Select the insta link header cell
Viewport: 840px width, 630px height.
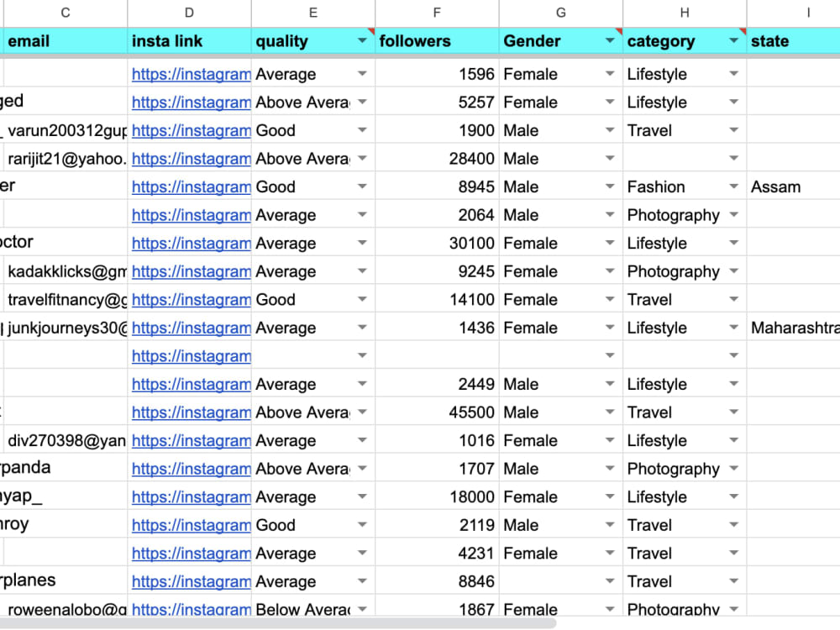(x=189, y=40)
